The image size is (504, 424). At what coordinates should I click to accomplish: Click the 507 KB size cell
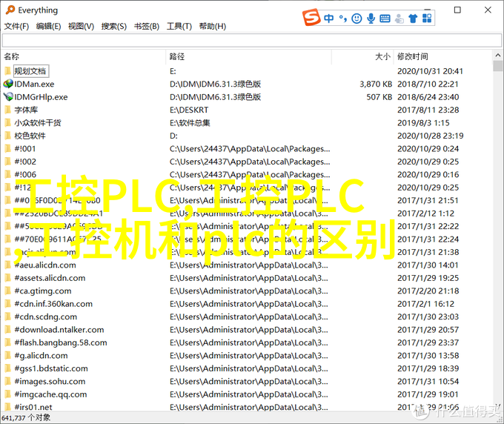point(379,97)
